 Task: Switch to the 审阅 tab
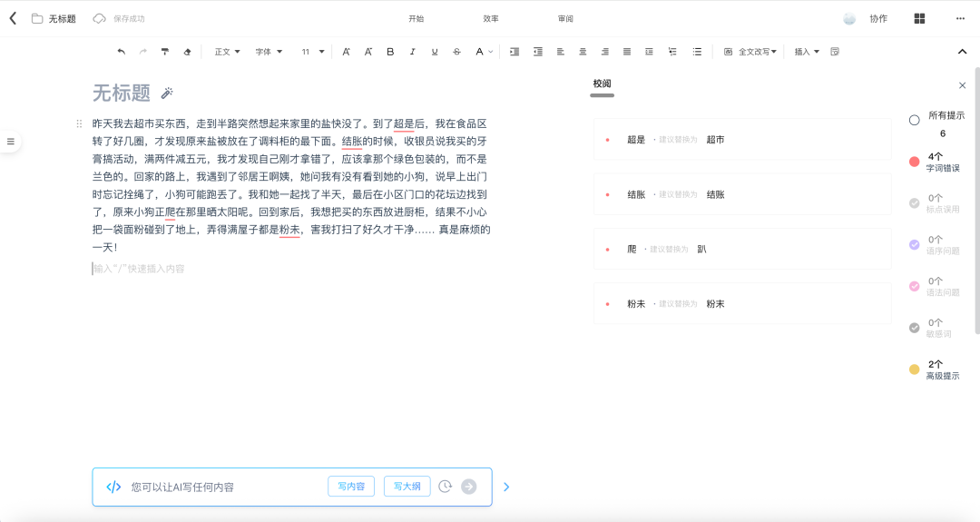pyautogui.click(x=565, y=19)
